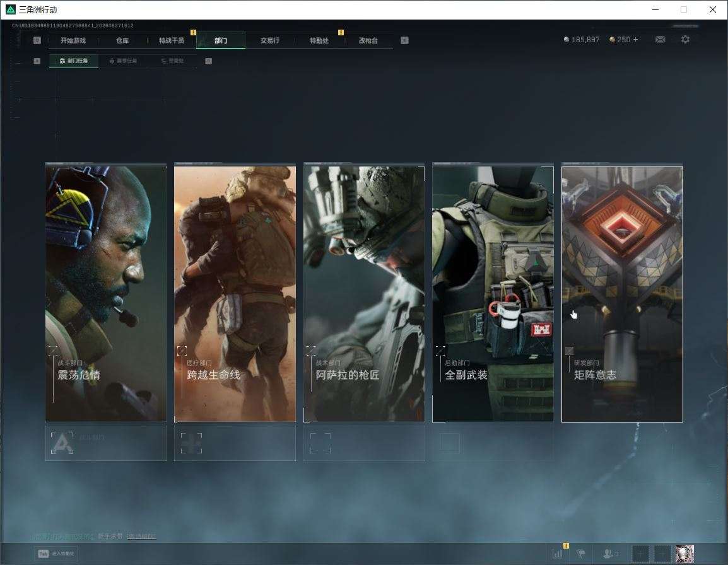The height and width of the screenshot is (565, 728).
Task: Open the friends list icon
Action: point(609,554)
